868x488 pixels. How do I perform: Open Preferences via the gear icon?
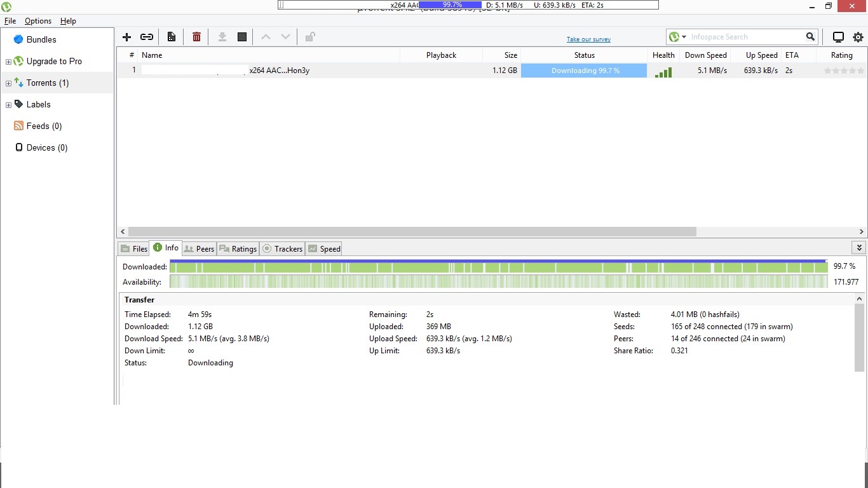point(858,37)
